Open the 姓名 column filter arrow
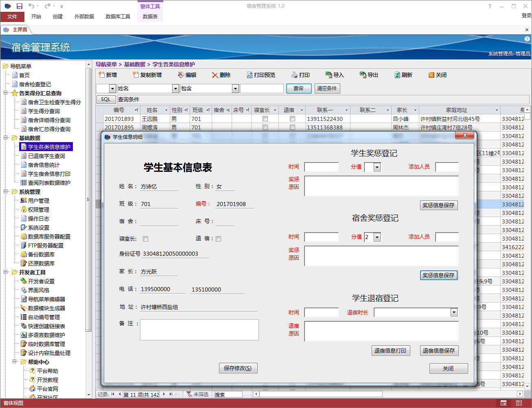The width and height of the screenshot is (532, 408). click(x=166, y=110)
